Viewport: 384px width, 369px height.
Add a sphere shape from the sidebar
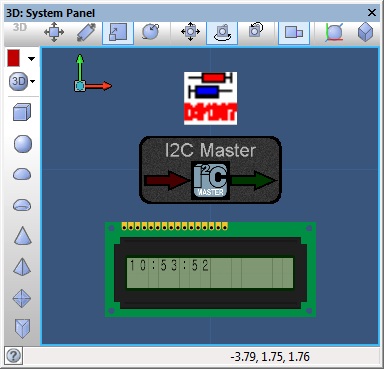click(23, 144)
